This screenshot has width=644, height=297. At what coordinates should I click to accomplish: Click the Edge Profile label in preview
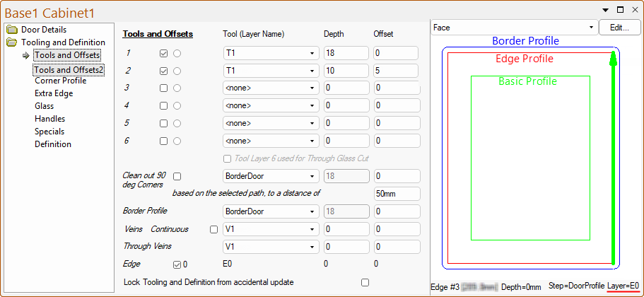click(525, 59)
